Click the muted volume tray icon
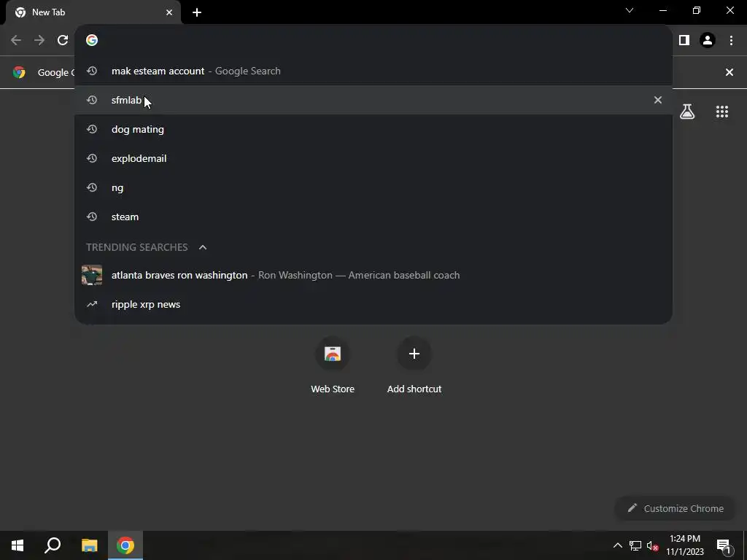This screenshot has width=747, height=560. click(x=653, y=545)
